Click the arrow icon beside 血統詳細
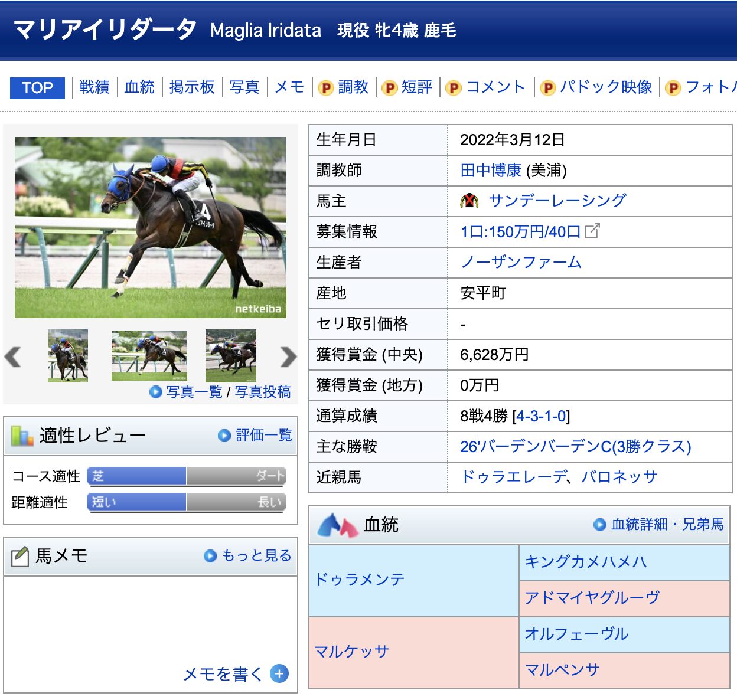737x700 pixels. [x=600, y=525]
